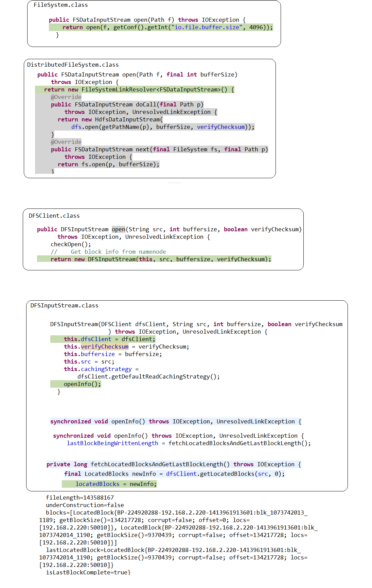Viewport: 372px width, 588px height.
Task: Click the line "return fs.open(p, bufferSize);"
Action: pyautogui.click(x=109, y=165)
